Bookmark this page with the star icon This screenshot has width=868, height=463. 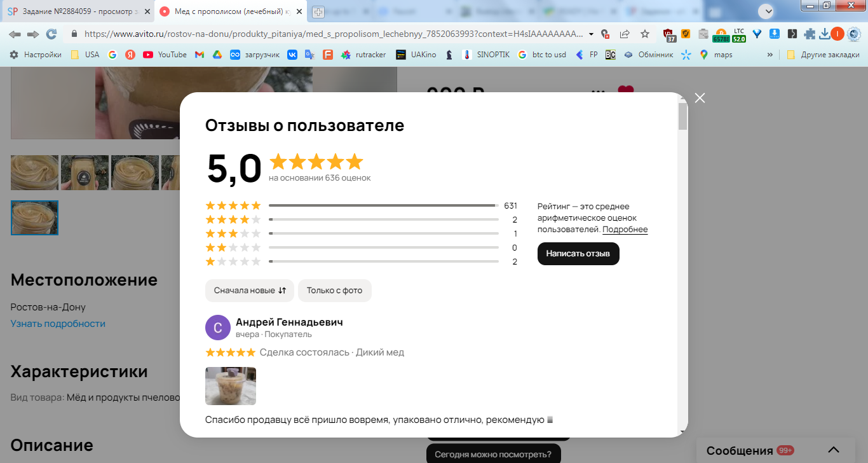coord(645,34)
